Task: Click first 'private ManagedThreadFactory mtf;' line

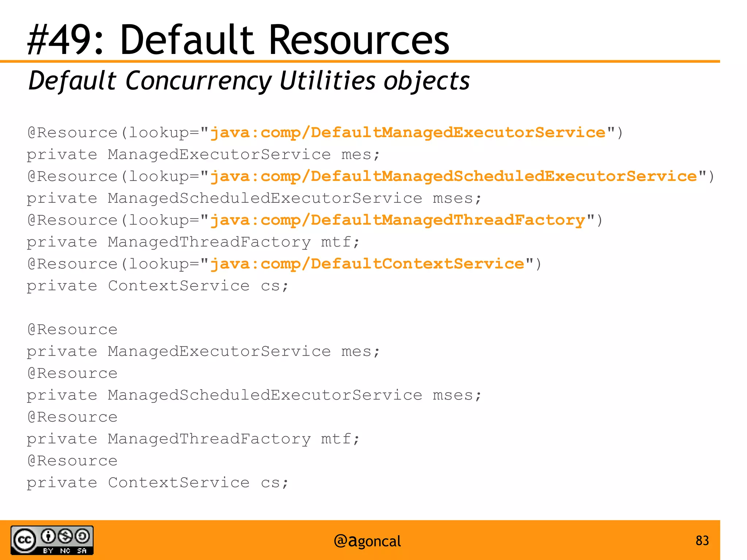Action: click(193, 242)
